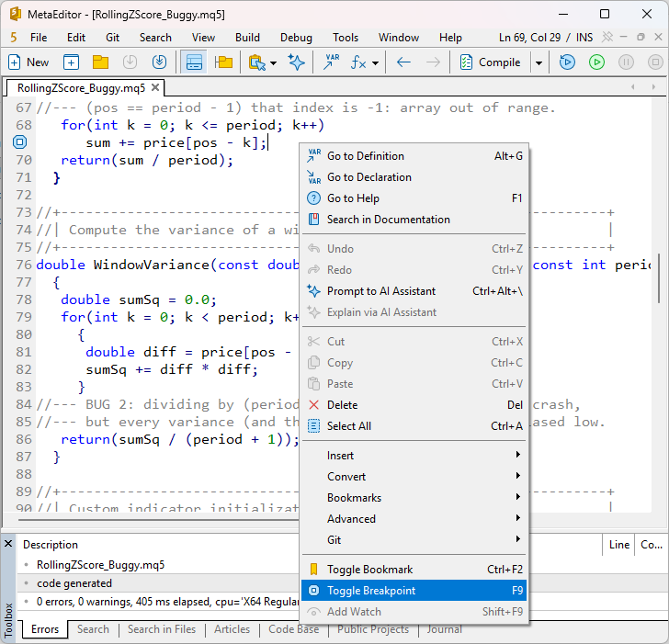Open the Git menu

coord(113,38)
